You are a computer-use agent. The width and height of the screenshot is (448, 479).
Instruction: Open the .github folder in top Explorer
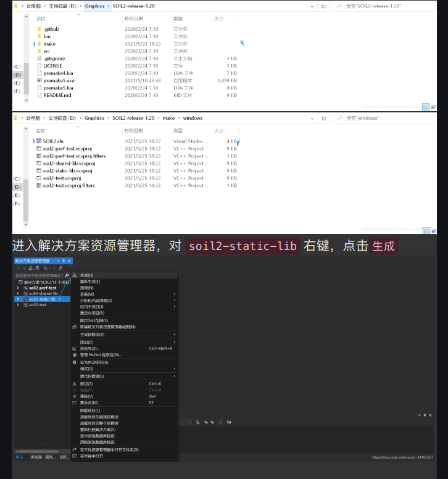pyautogui.click(x=51, y=29)
